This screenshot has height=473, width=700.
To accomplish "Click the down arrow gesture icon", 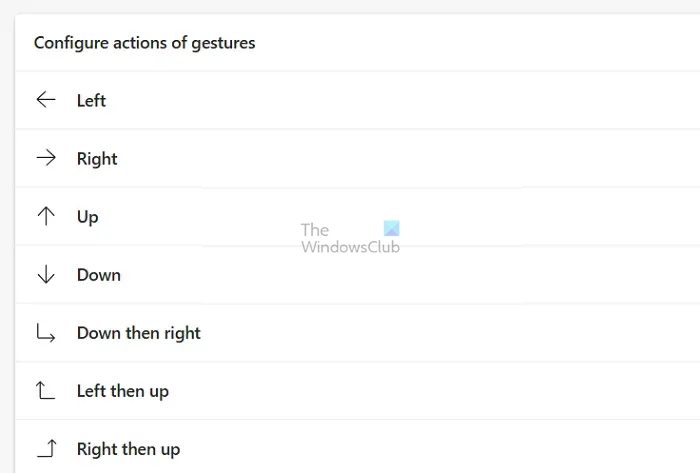I will point(45,274).
